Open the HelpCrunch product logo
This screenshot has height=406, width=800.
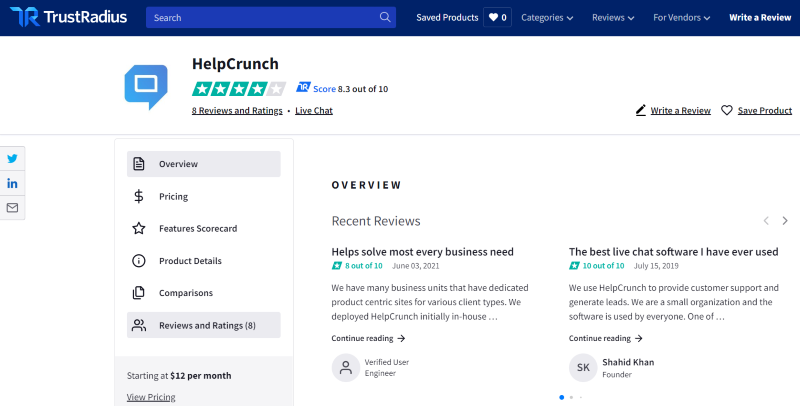click(x=146, y=87)
